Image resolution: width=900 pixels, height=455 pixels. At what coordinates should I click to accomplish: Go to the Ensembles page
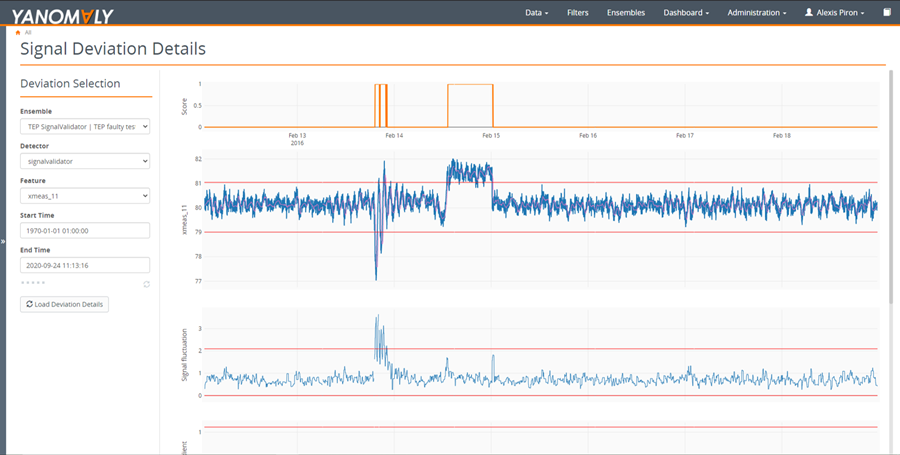[x=626, y=13]
